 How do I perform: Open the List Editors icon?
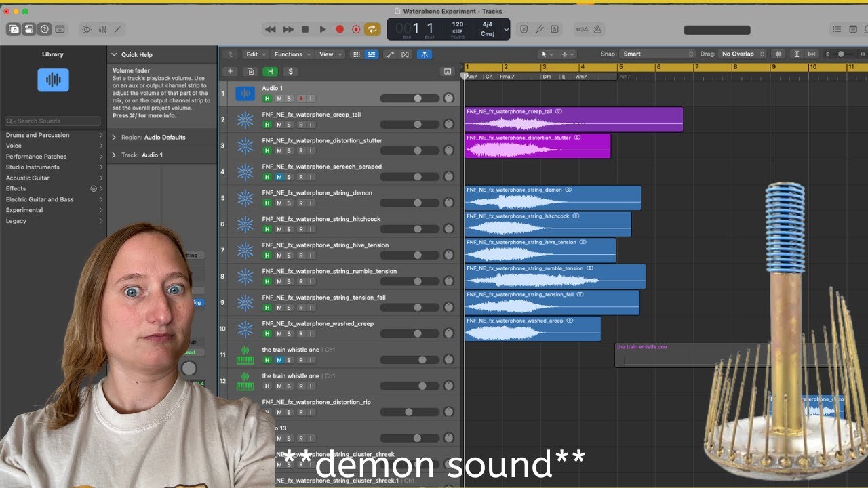point(836,29)
